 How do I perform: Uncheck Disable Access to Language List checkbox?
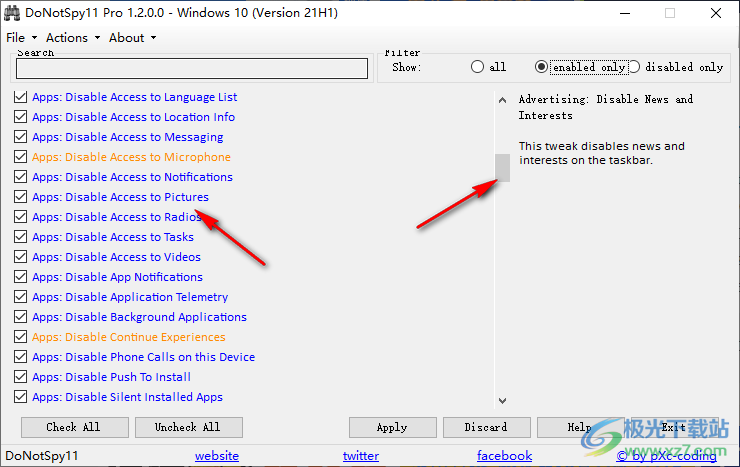20,97
